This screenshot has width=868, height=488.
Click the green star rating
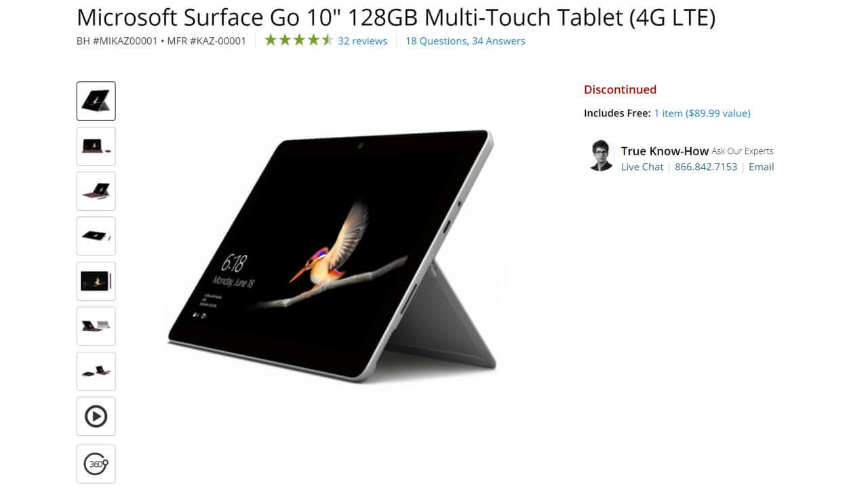[298, 40]
